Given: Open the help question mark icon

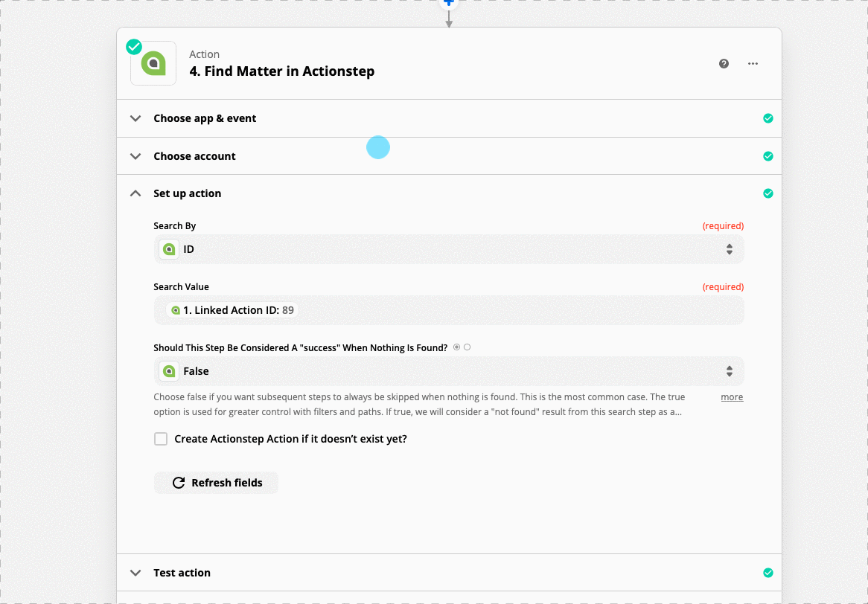Looking at the screenshot, I should click(724, 64).
